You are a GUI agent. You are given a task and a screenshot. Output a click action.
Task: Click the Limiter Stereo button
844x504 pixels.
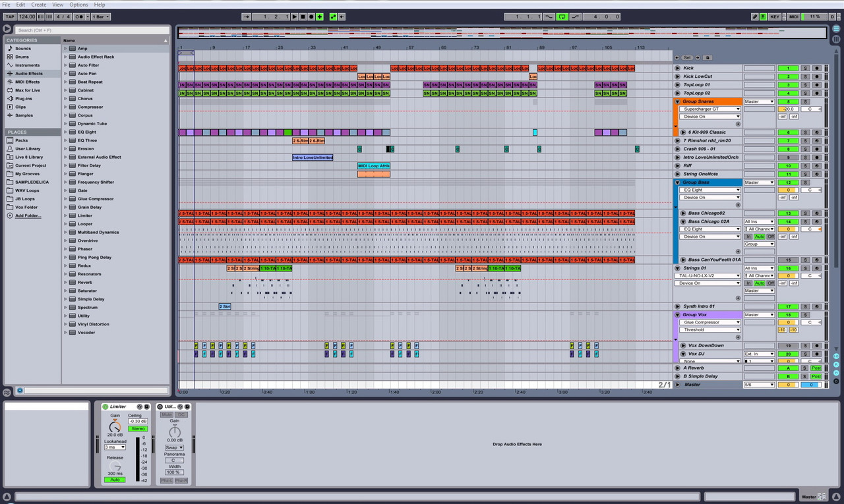[x=138, y=429]
